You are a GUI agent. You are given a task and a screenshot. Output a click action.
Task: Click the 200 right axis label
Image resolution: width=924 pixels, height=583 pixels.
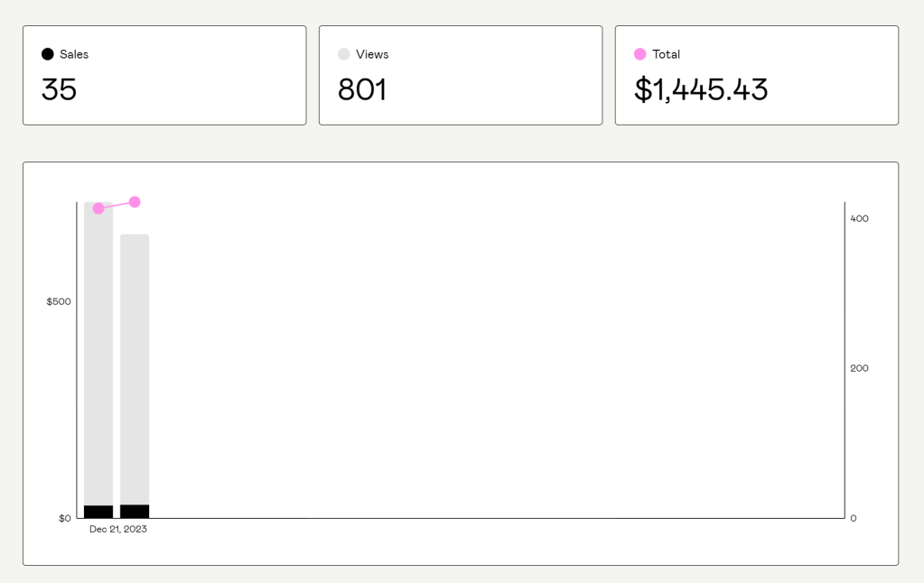[x=859, y=368]
